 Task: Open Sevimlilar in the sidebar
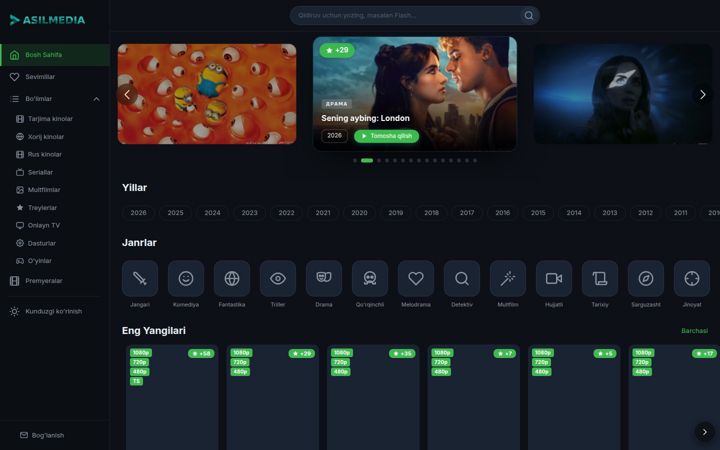pyautogui.click(x=55, y=77)
